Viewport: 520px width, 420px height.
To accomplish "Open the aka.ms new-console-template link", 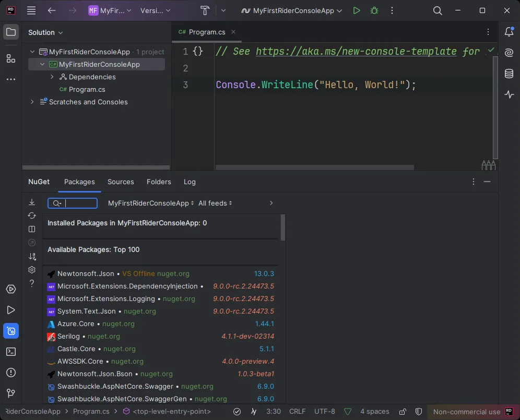I will pos(356,51).
